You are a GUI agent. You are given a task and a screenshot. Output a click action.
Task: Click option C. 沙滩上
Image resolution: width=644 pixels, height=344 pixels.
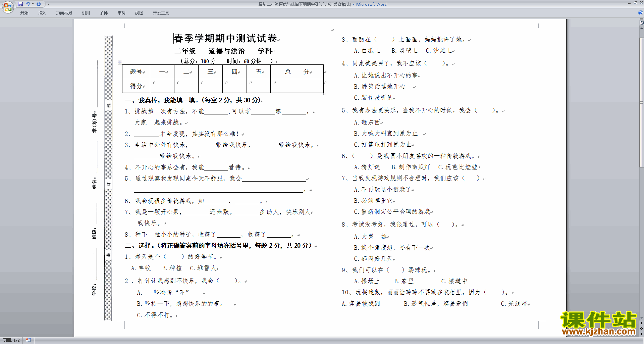pos(439,51)
